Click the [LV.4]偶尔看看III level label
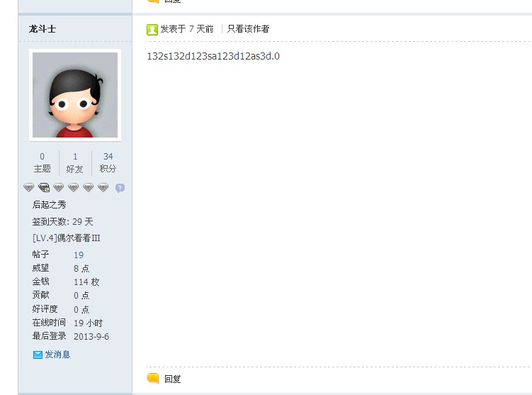 tap(66, 238)
